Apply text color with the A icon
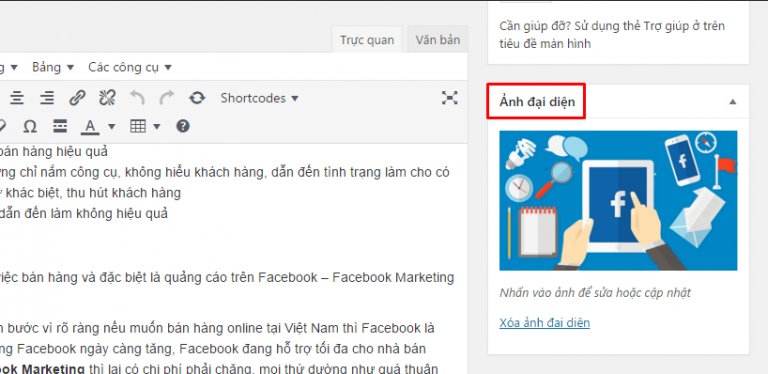This screenshot has height=374, width=768. (90, 127)
